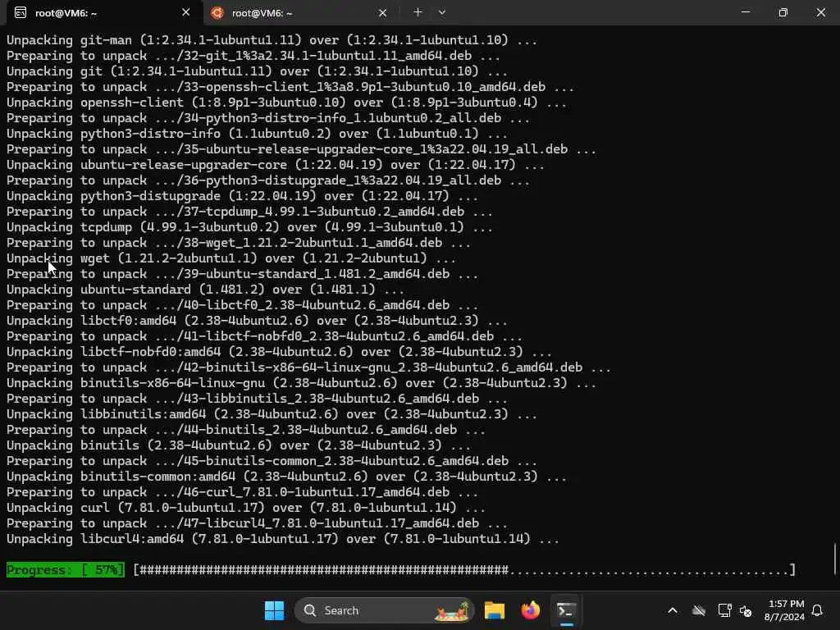Open the new tab profile dropdown
The image size is (840, 630).
[442, 12]
